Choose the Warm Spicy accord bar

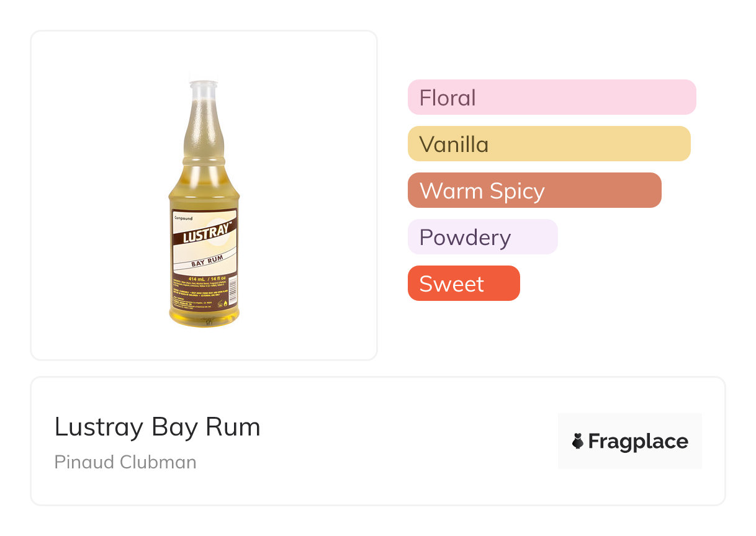point(534,190)
